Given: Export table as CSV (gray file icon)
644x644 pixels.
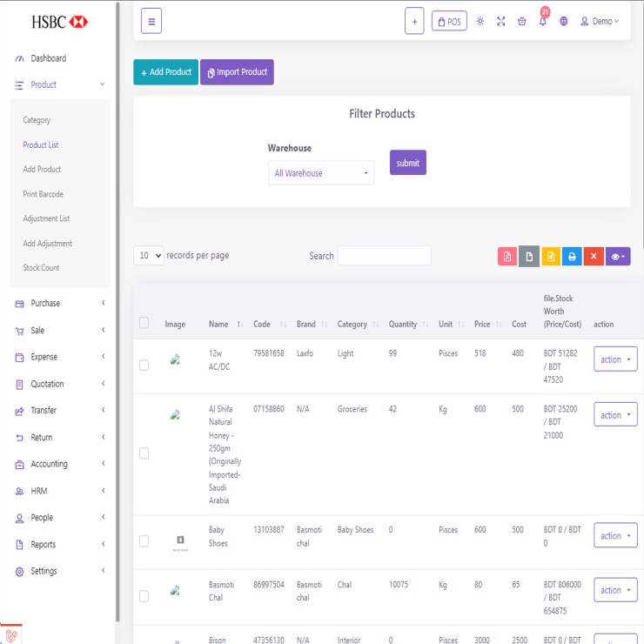Looking at the screenshot, I should click(529, 257).
